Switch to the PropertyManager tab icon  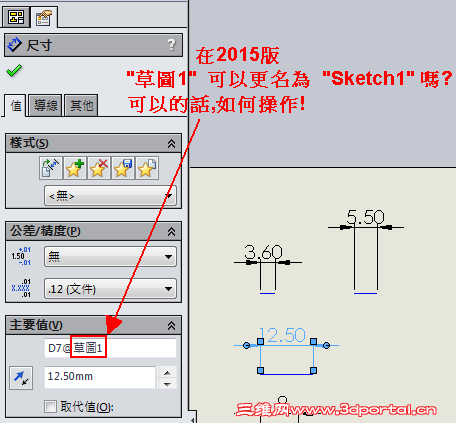coord(44,17)
